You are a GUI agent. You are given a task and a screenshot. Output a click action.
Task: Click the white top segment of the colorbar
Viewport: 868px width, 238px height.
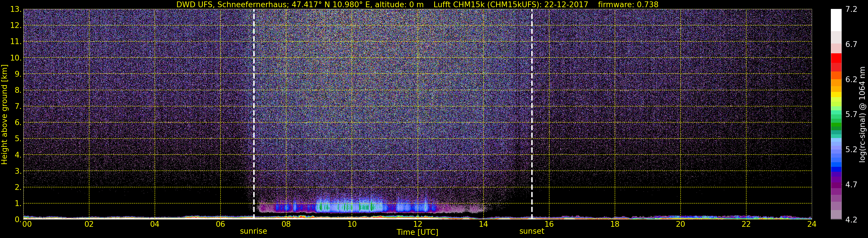pos(836,20)
